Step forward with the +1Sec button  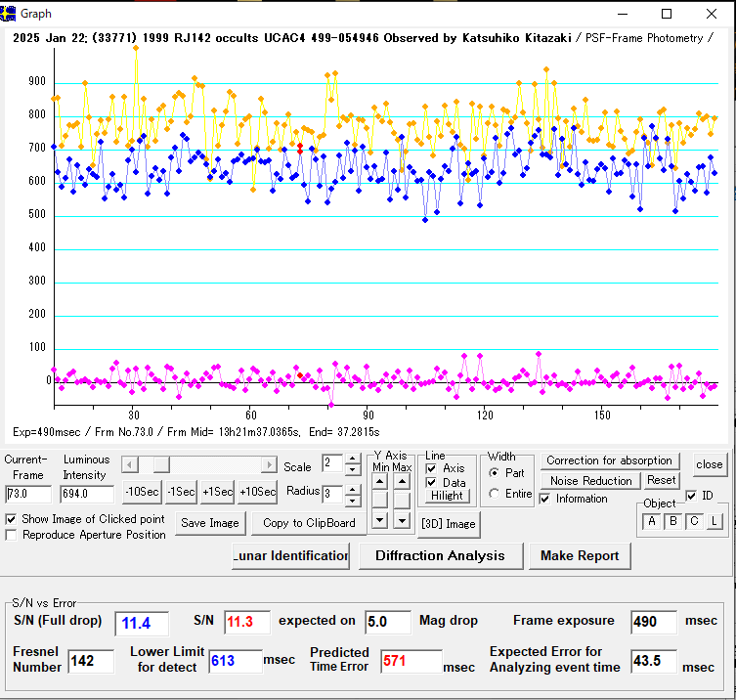(218, 492)
